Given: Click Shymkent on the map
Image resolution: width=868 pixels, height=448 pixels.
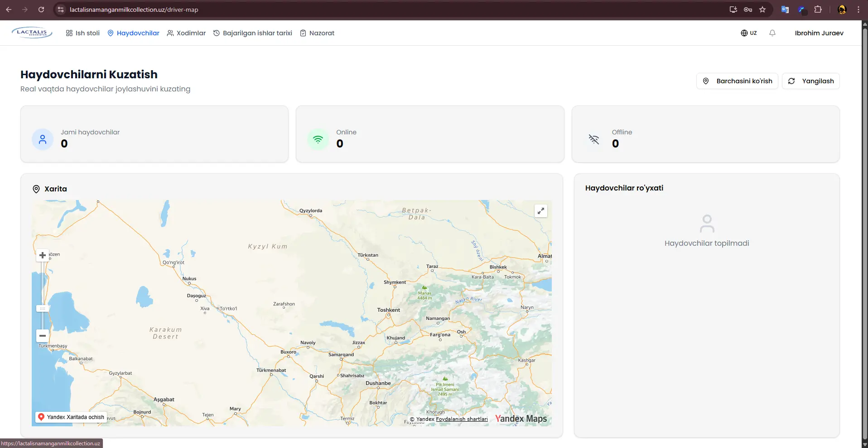Looking at the screenshot, I should (395, 282).
